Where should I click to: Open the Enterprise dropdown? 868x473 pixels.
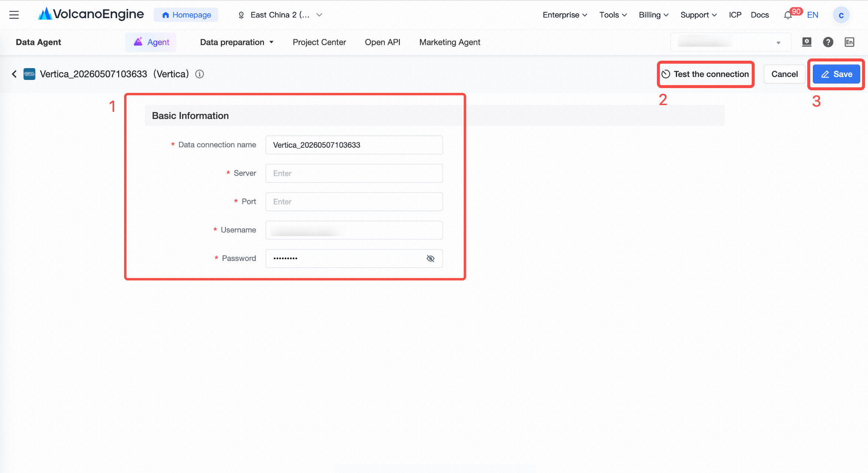coord(565,15)
